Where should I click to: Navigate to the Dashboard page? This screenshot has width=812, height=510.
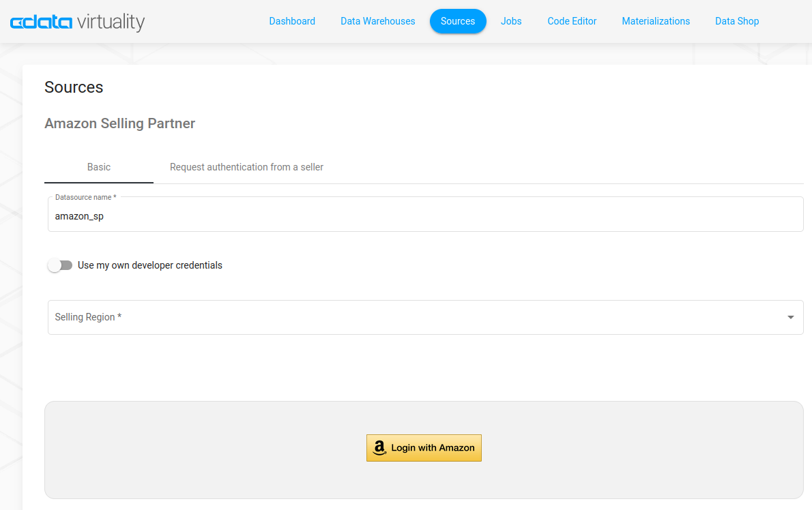pyautogui.click(x=292, y=21)
